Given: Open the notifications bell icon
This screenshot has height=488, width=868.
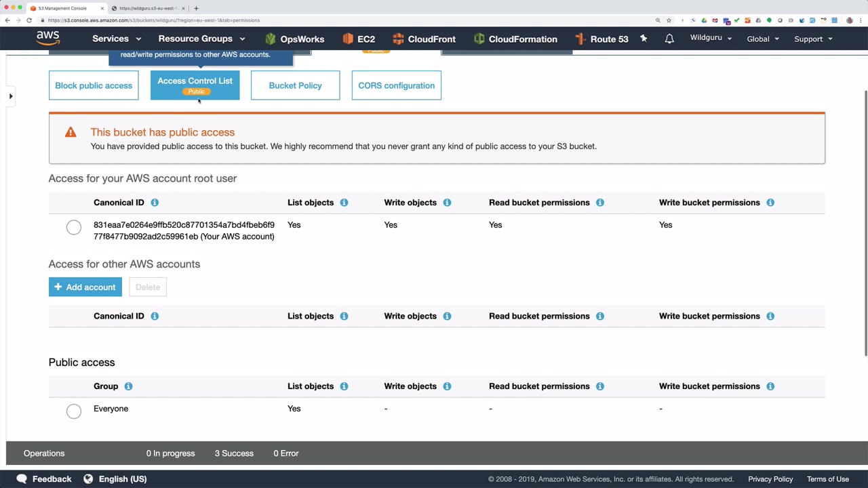Looking at the screenshot, I should (669, 39).
